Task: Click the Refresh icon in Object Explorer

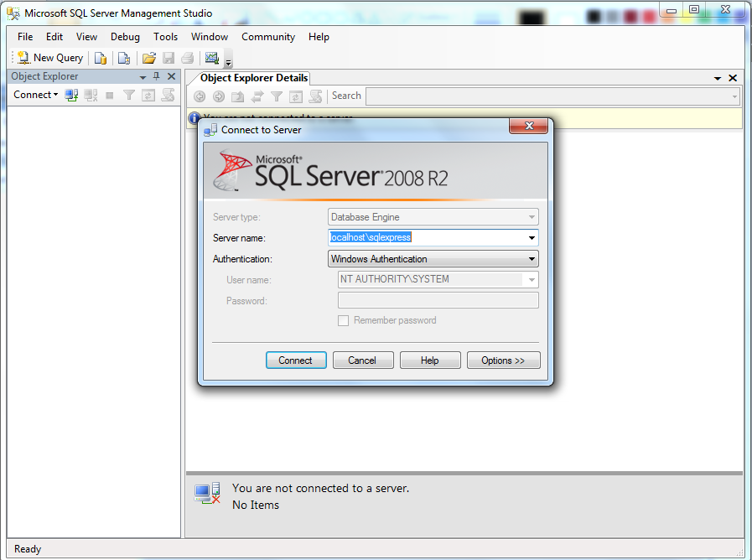Action: tap(148, 96)
